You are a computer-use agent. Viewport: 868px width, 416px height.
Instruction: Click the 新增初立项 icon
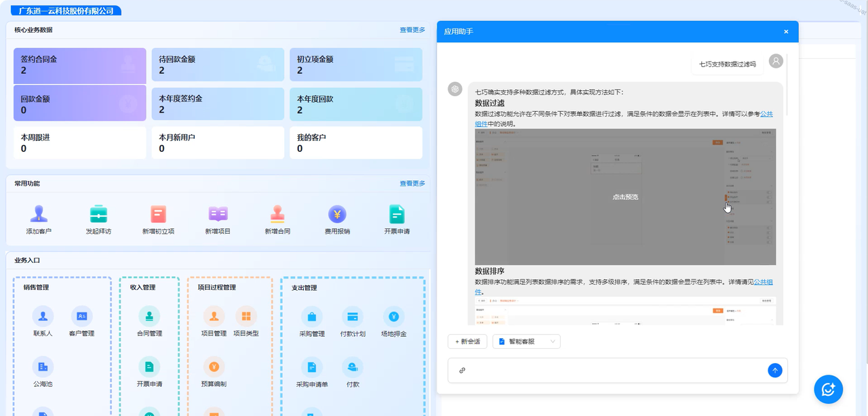(x=158, y=214)
